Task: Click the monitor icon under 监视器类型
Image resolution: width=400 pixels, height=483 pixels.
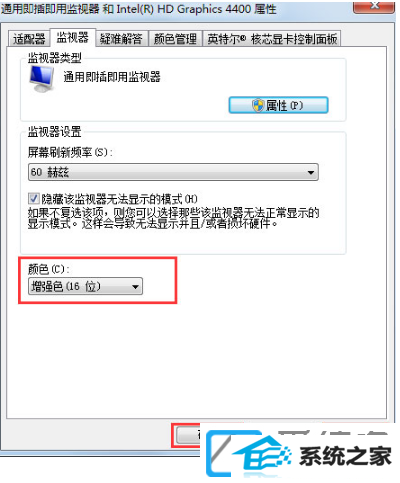Action: pyautogui.click(x=42, y=79)
